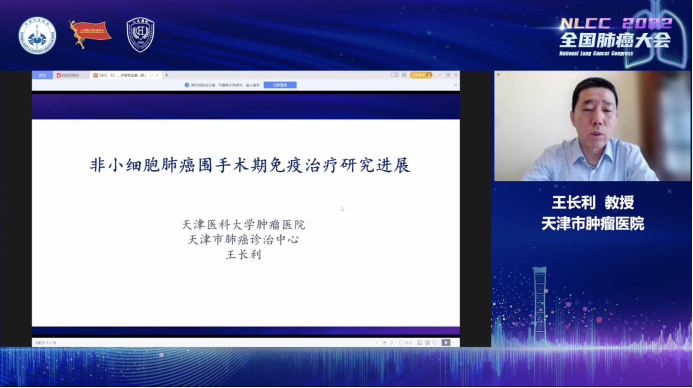693x388 pixels.
Task: Click the notes button in status bar
Action: [x=405, y=342]
